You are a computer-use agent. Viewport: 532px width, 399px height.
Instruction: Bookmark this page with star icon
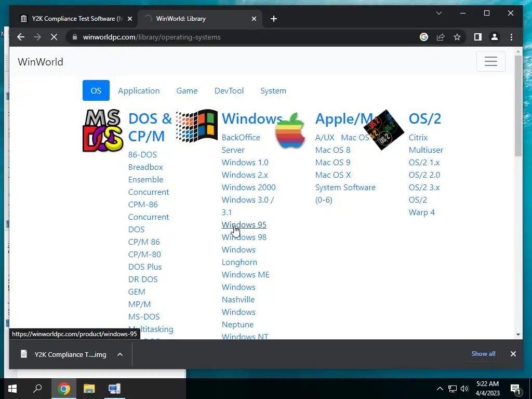[457, 37]
